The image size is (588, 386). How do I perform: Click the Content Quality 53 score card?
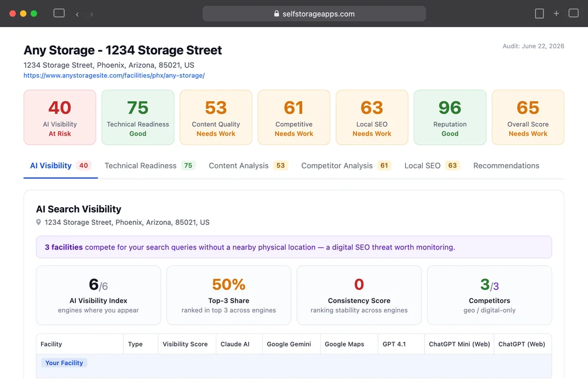tap(216, 117)
